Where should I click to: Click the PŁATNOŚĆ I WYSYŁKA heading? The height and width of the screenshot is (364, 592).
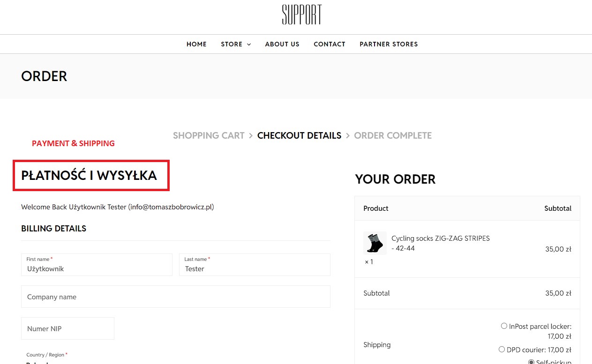click(89, 176)
